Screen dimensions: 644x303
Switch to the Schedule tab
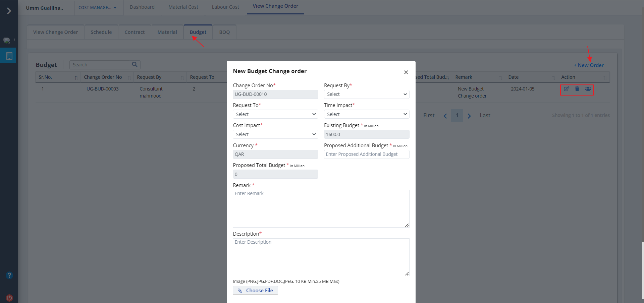[101, 32]
